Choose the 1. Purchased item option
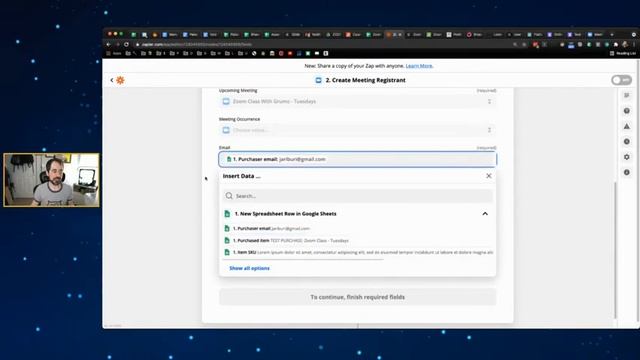 click(x=358, y=240)
